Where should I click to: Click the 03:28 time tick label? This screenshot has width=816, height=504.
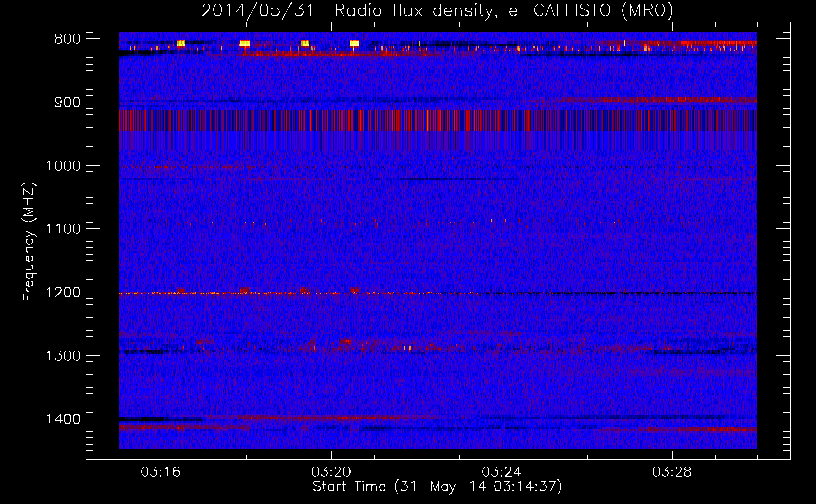point(672,472)
